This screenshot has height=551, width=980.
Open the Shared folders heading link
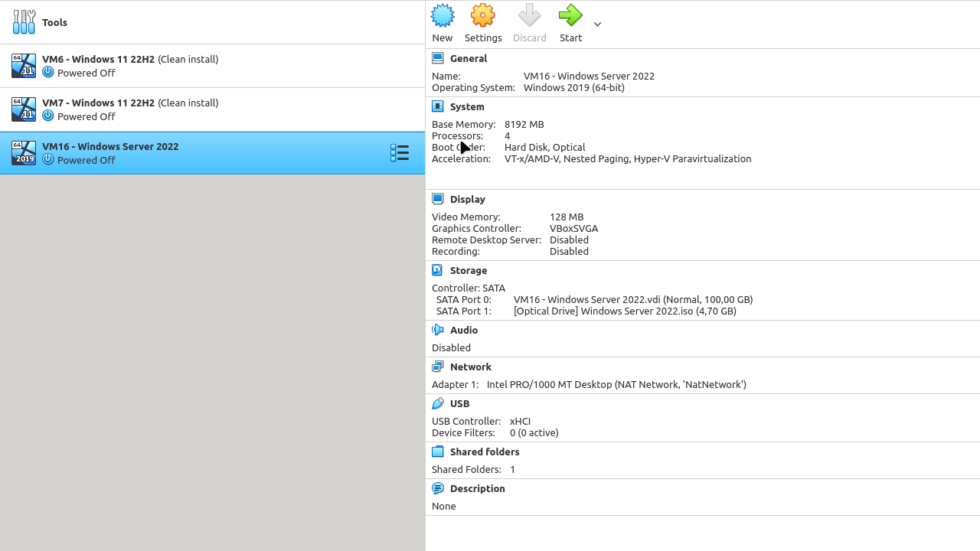[485, 452]
